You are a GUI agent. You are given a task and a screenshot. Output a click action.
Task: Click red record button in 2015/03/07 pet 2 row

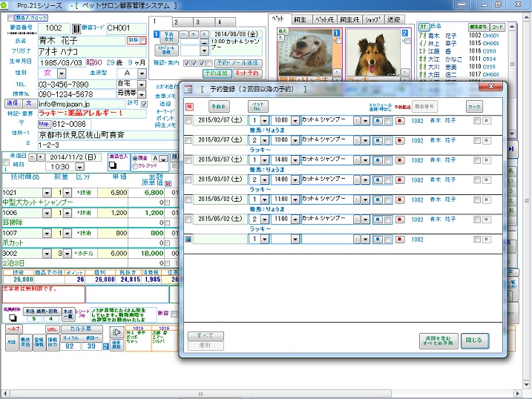pos(400,180)
